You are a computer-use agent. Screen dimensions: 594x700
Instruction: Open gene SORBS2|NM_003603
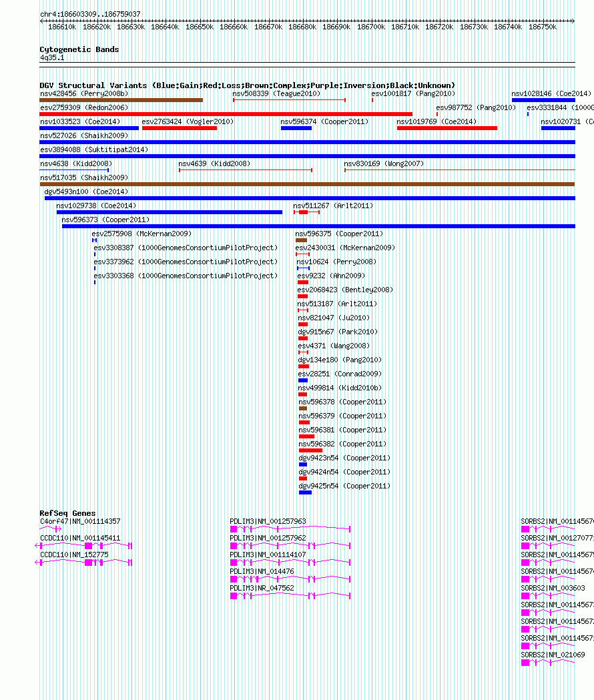point(553,588)
